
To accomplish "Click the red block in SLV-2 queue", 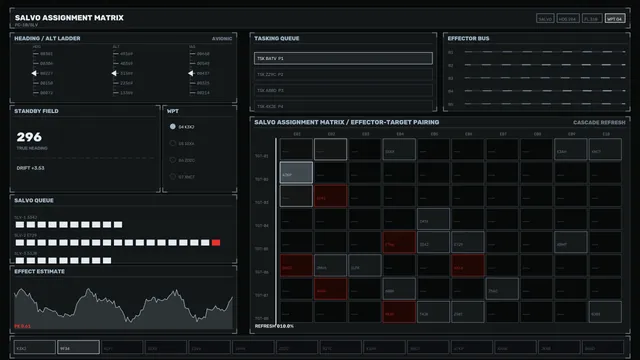I will [x=216, y=242].
